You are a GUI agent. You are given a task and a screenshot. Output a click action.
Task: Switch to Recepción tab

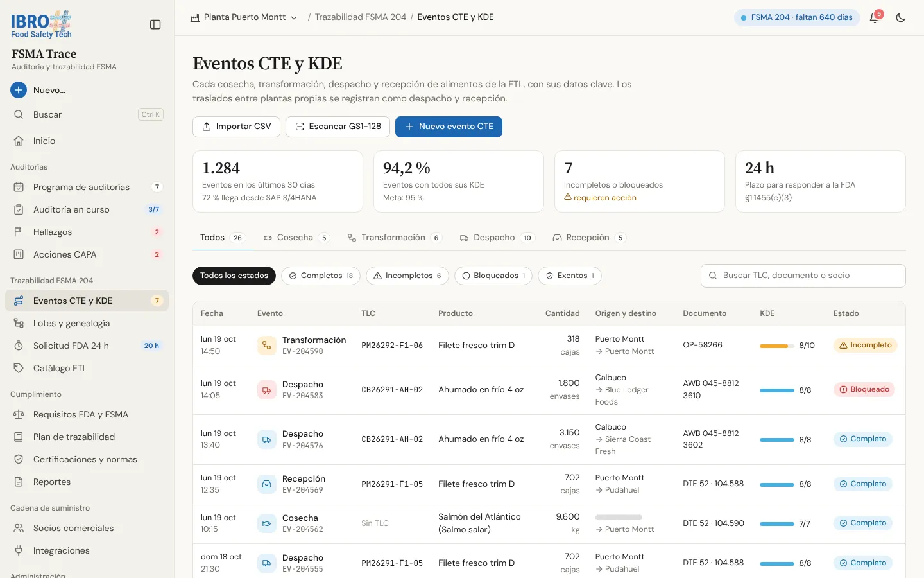click(589, 238)
